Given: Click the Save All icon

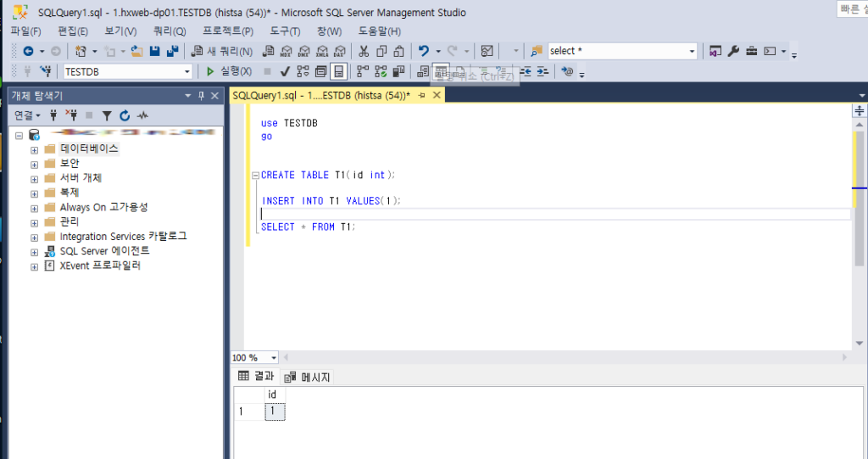Looking at the screenshot, I should pos(173,51).
